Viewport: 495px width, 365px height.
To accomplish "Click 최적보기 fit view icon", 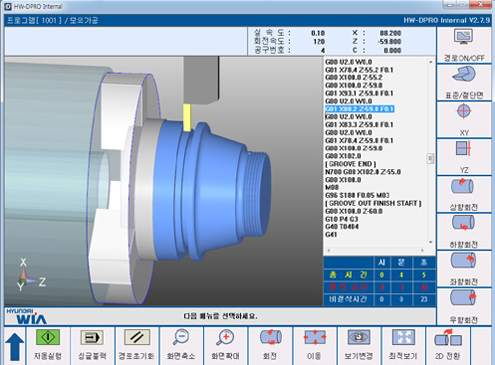I will click(x=403, y=337).
